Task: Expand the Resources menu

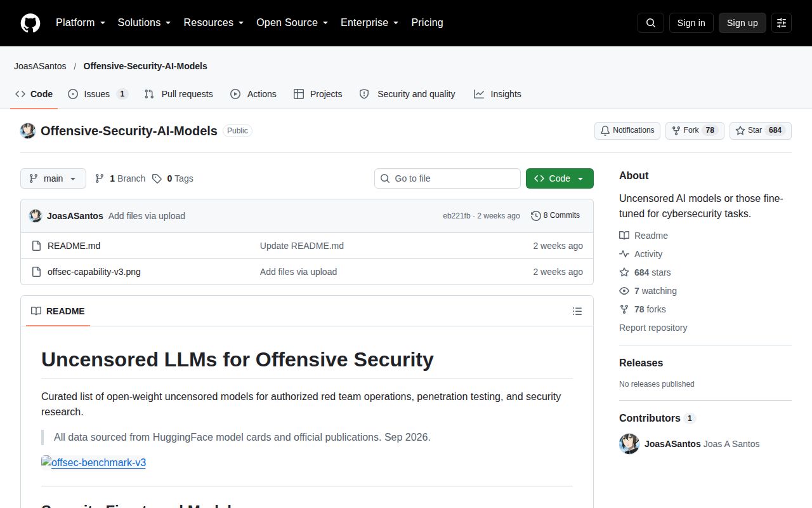Action: (214, 23)
